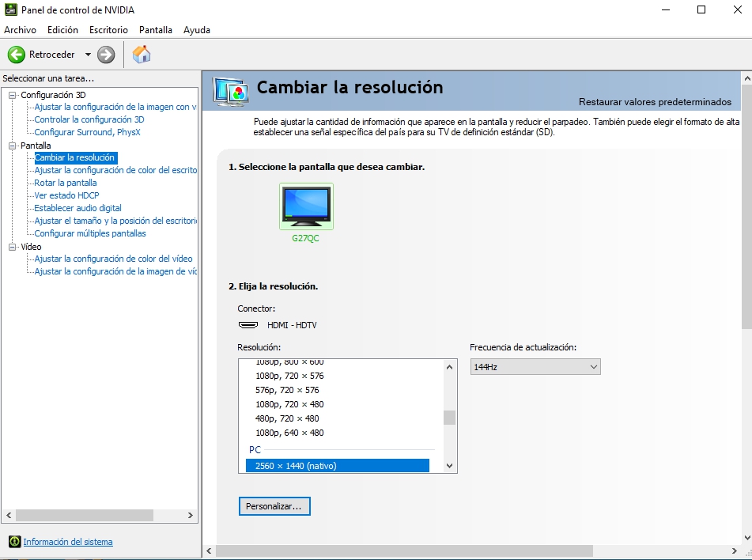Image resolution: width=752 pixels, height=560 pixels.
Task: Click the task tree horizontal scrollbar thumb
Action: coord(85,516)
